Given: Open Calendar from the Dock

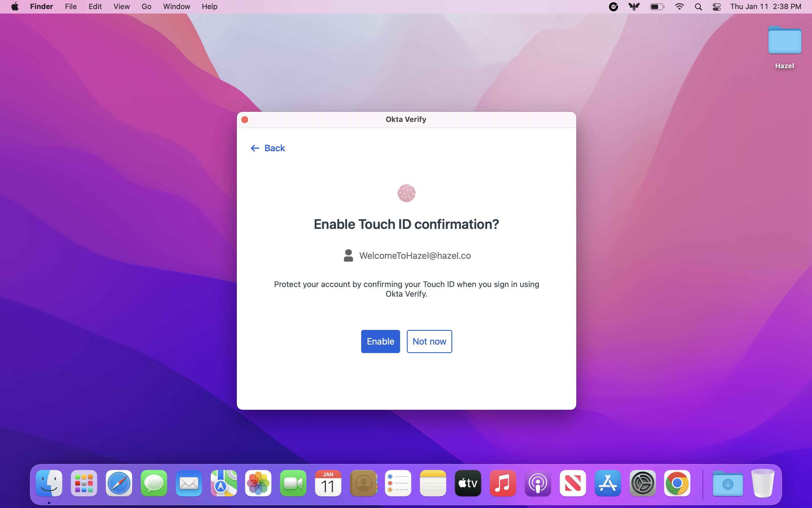Looking at the screenshot, I should click(328, 483).
